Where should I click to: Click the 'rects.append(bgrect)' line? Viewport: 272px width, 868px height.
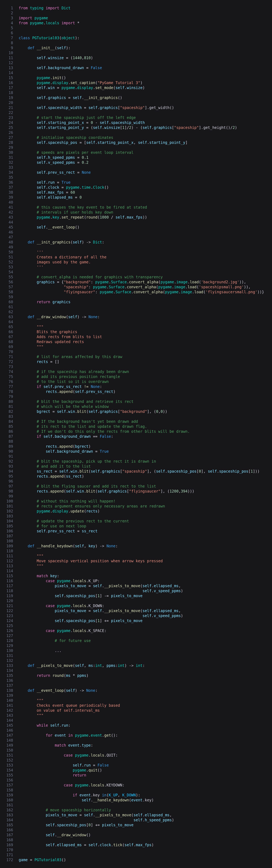68,446
